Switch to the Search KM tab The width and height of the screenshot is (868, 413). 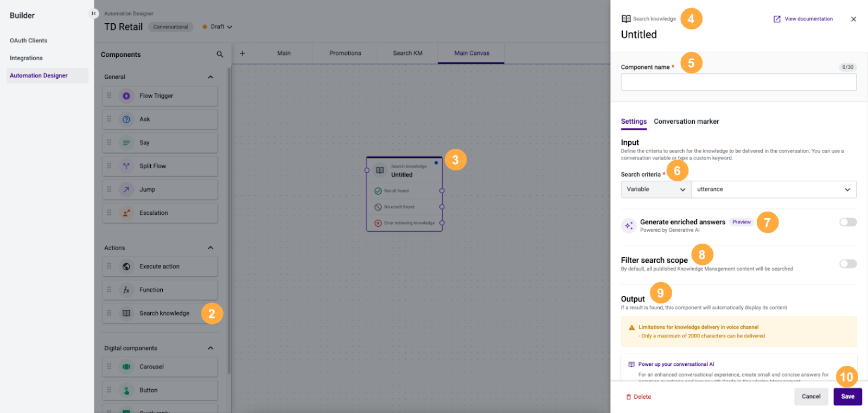[x=407, y=53]
